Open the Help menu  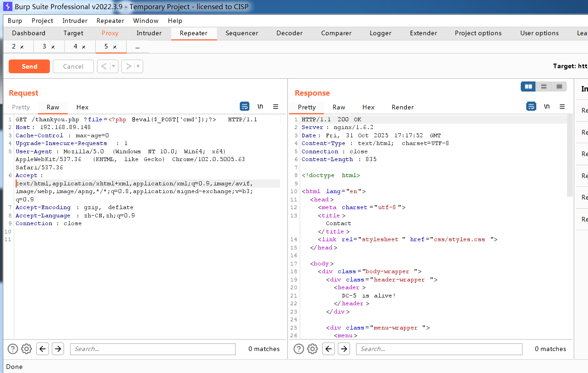pos(175,21)
